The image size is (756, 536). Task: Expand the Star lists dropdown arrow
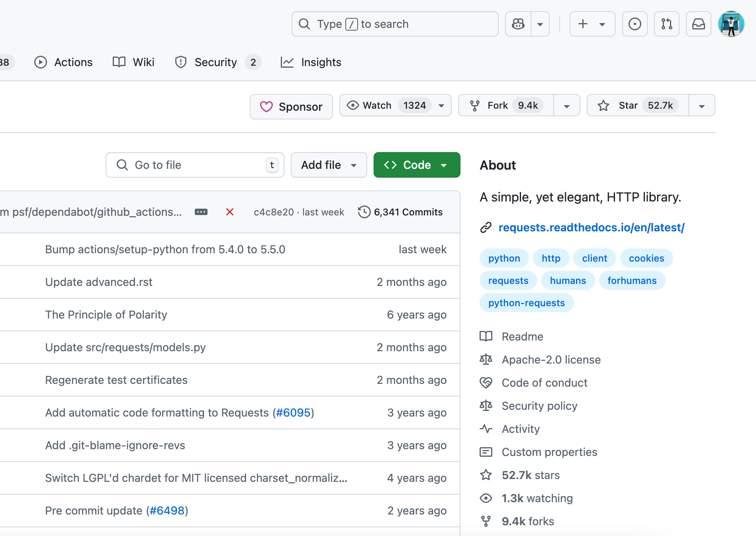coord(701,106)
